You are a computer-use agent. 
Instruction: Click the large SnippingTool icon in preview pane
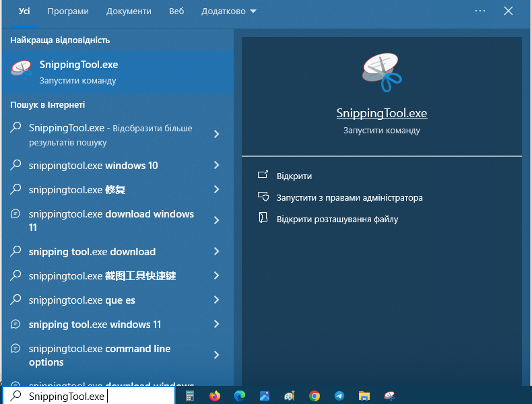tap(382, 73)
